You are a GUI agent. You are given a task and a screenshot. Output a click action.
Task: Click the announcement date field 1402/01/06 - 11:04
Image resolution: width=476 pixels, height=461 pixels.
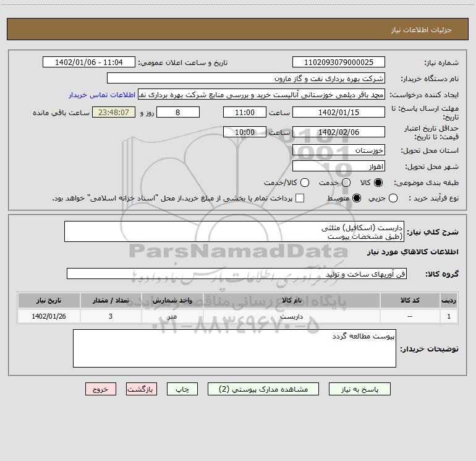pyautogui.click(x=89, y=62)
